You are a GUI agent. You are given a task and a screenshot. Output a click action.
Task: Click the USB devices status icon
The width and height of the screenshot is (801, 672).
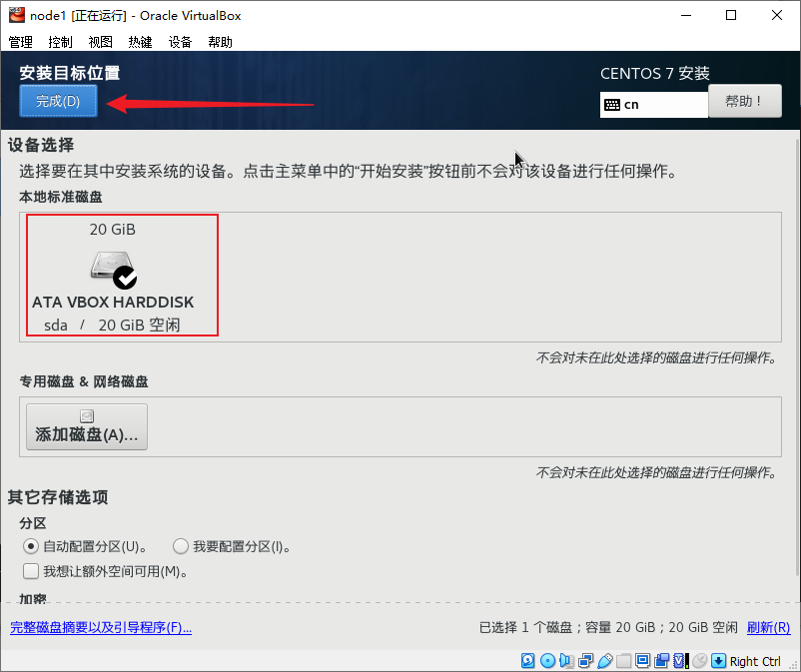605,661
